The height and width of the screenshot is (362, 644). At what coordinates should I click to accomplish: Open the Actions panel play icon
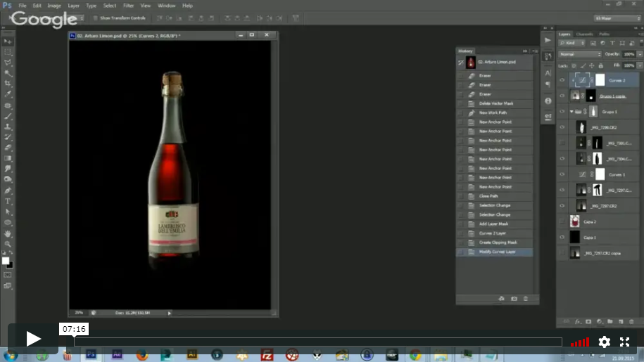pyautogui.click(x=548, y=40)
